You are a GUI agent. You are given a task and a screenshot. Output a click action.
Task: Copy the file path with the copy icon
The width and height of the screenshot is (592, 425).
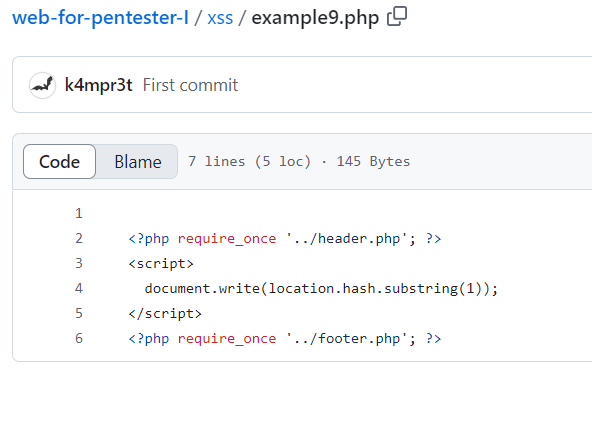pos(397,17)
